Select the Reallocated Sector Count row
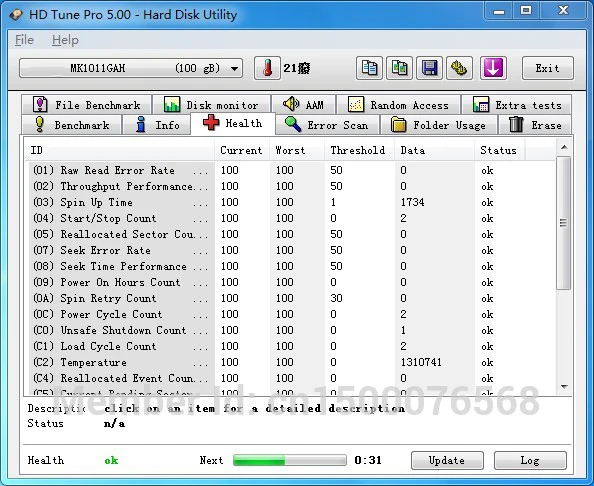This screenshot has height=486, width=594. tap(292, 234)
